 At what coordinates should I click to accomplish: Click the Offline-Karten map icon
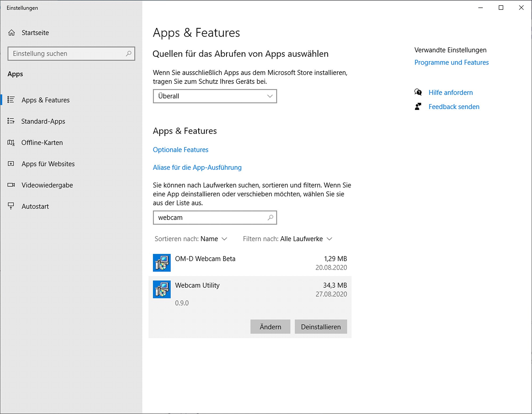click(x=11, y=143)
